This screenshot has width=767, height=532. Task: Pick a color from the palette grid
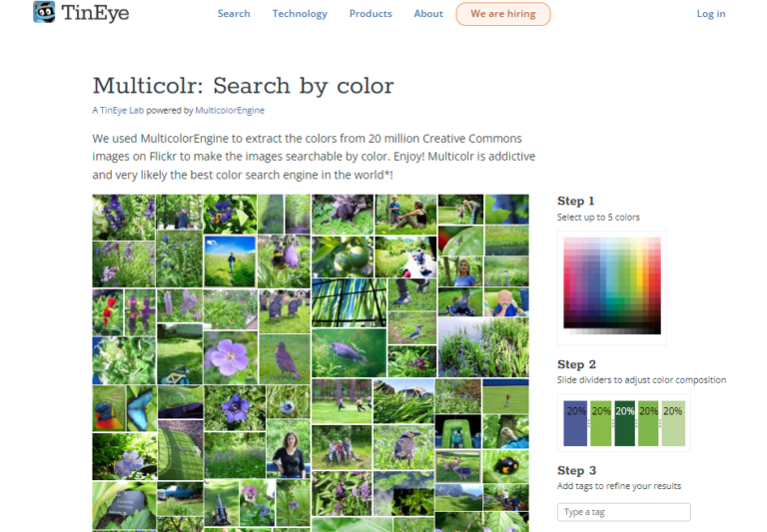click(x=612, y=285)
